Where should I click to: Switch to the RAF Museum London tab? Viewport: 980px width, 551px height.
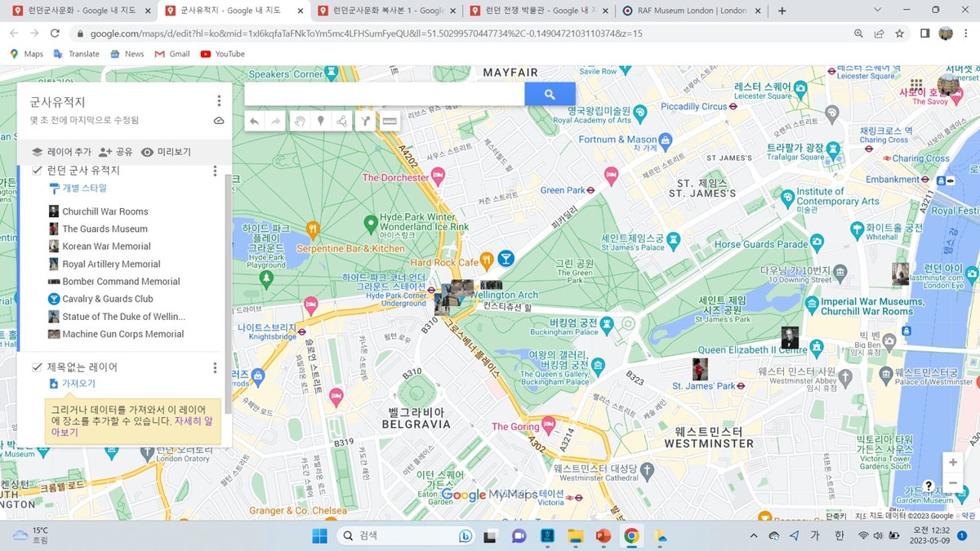click(691, 11)
